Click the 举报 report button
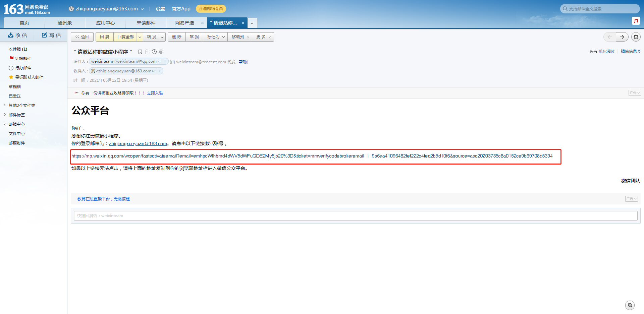Image resolution: width=644 pixels, height=314 pixels. click(x=194, y=37)
